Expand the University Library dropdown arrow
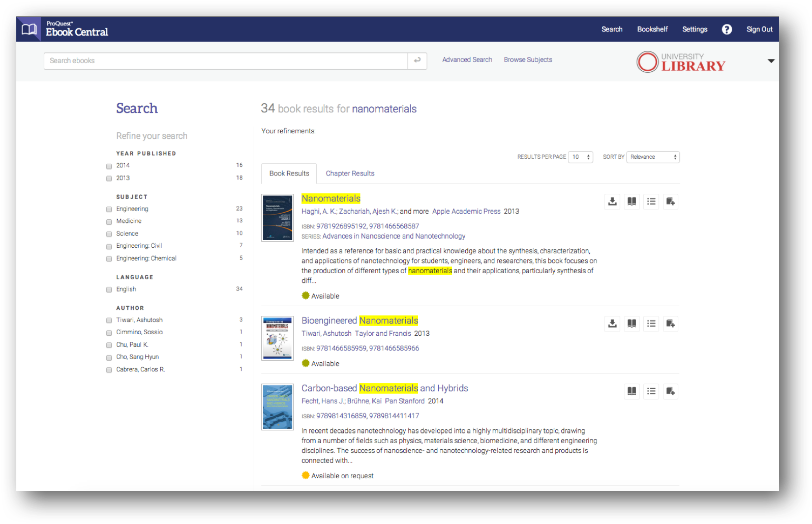812x524 pixels. (771, 61)
